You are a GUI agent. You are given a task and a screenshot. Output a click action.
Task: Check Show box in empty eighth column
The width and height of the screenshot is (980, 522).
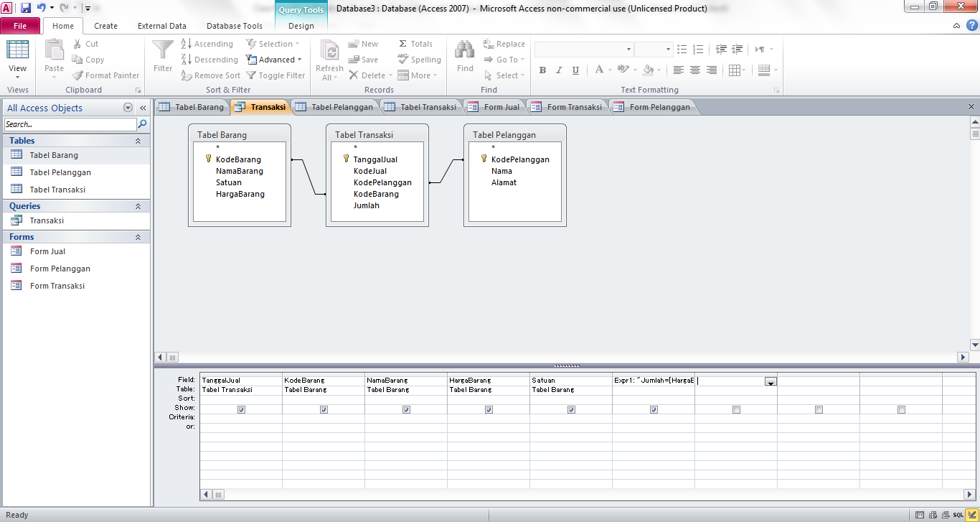point(819,410)
